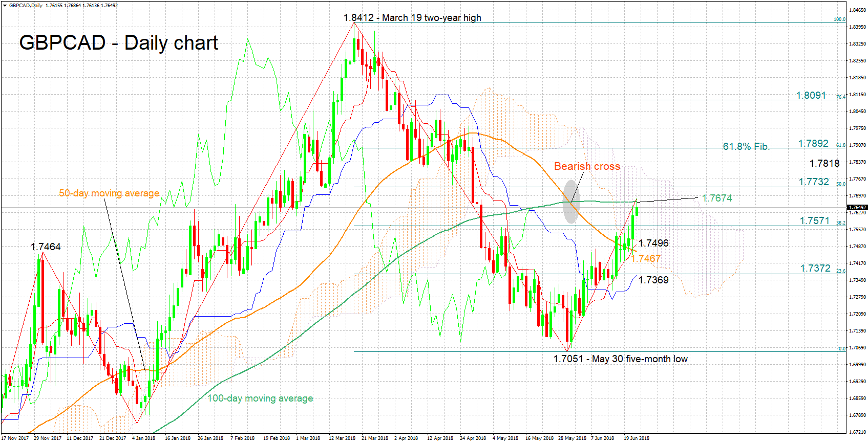Click the "2 Apr 2018" date label
The width and height of the screenshot is (868, 444).
pos(406,438)
